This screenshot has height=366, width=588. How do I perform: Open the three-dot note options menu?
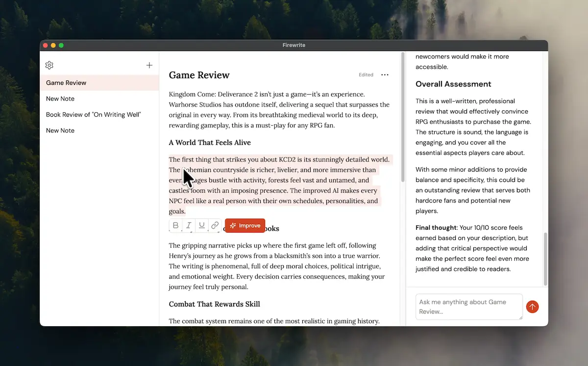click(385, 75)
